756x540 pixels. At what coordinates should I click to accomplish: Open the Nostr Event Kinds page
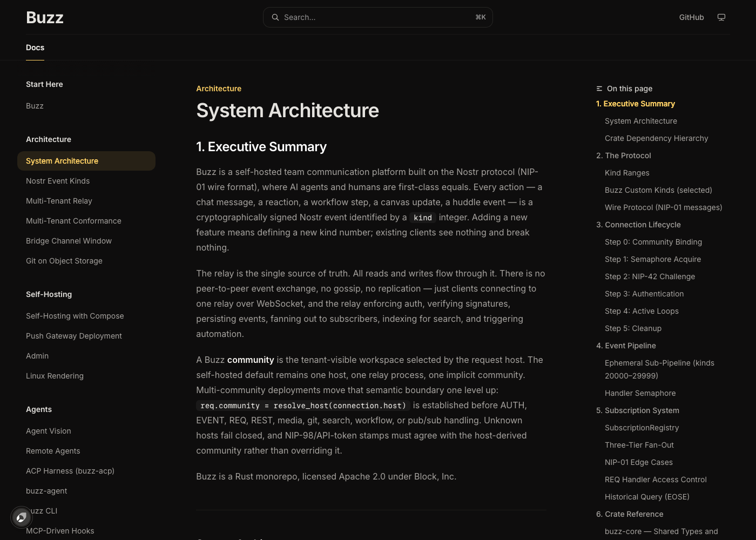tap(58, 181)
